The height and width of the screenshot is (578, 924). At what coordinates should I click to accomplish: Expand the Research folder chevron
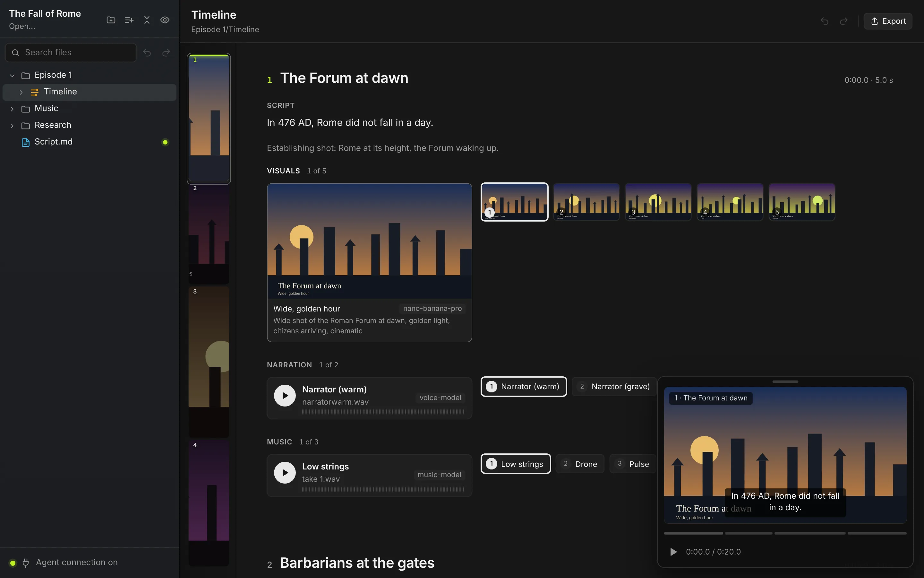click(12, 125)
